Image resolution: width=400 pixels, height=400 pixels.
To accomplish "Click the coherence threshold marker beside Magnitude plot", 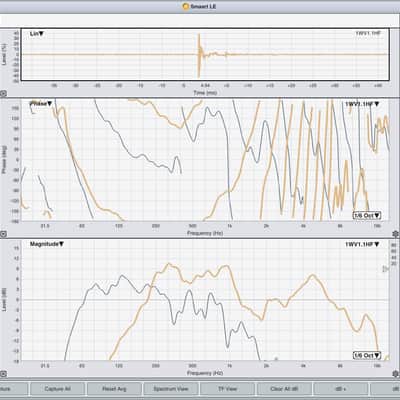I will 386,268.
